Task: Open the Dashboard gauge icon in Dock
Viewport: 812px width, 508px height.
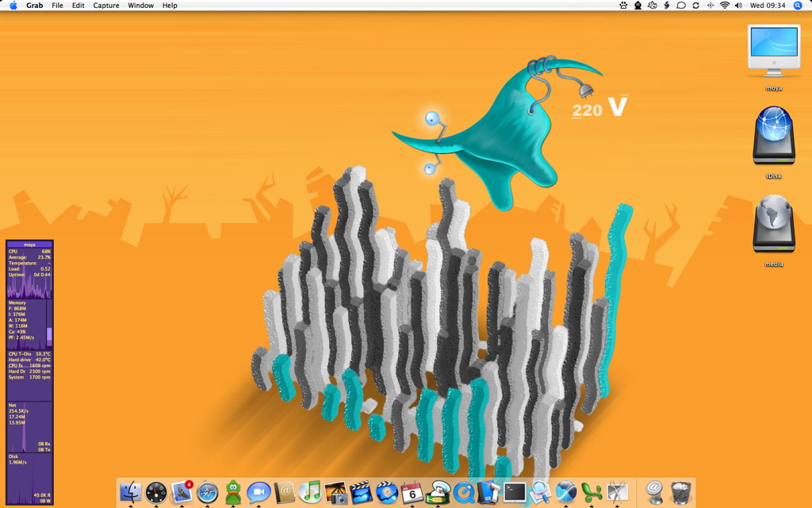Action: (156, 492)
